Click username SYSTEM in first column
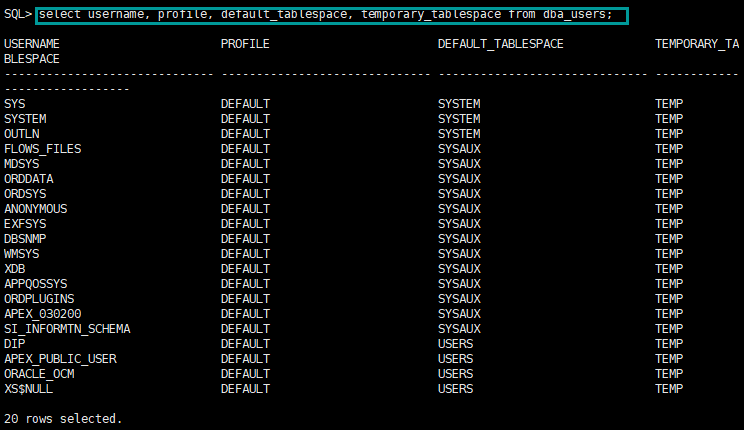The height and width of the screenshot is (430, 744). tap(25, 119)
